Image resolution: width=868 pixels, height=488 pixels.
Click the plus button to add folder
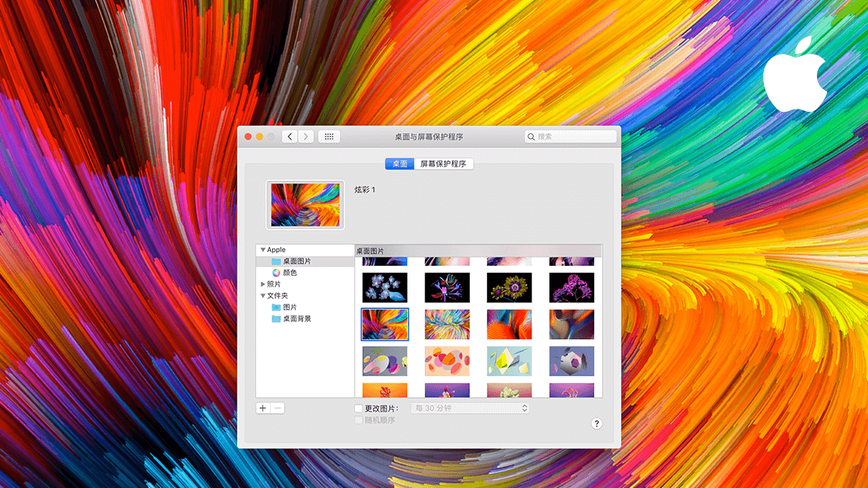[x=263, y=408]
